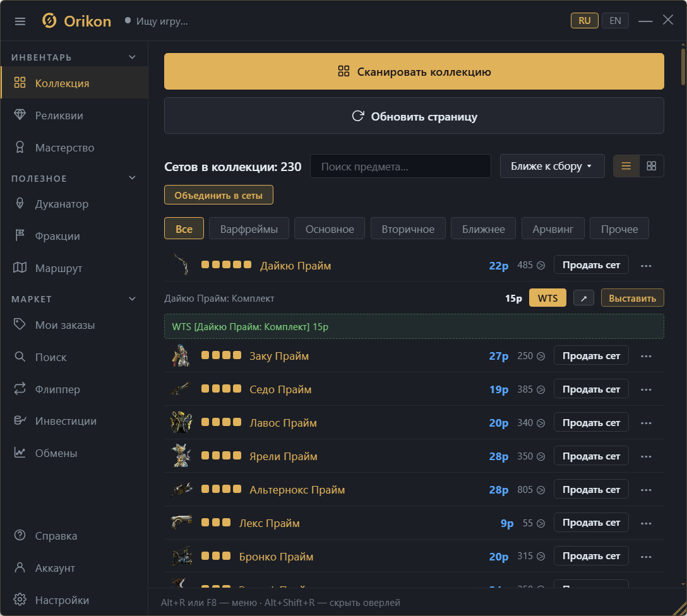This screenshot has height=616, width=687.
Task: Select the Вторичное filter tab
Action: (408, 228)
